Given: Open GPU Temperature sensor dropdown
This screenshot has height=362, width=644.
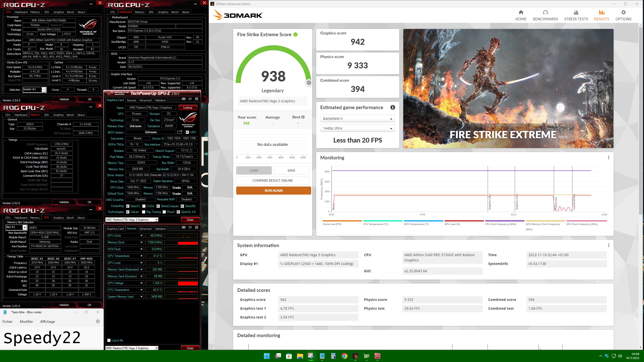Looking at the screenshot, I should click(141, 256).
